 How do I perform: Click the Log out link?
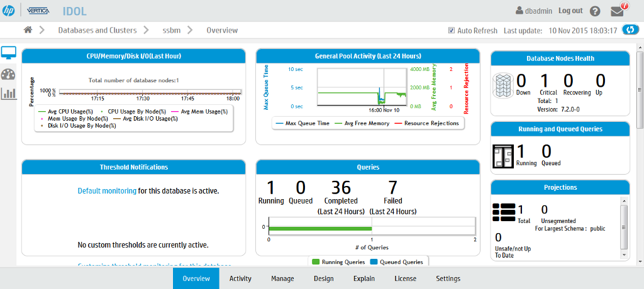pos(570,11)
